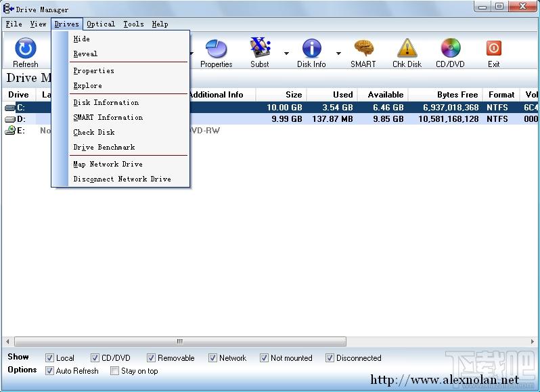Click the E: optical drive icon
Image resolution: width=540 pixels, height=392 pixels.
click(x=10, y=130)
